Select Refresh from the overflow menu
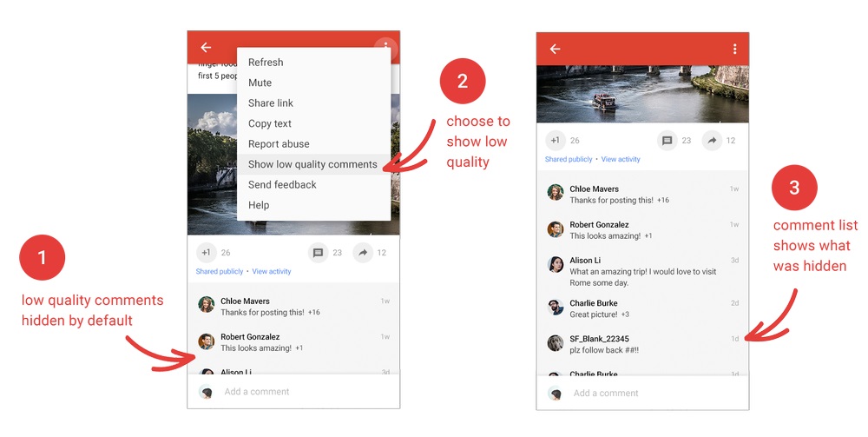The image size is (868, 437). pos(314,63)
